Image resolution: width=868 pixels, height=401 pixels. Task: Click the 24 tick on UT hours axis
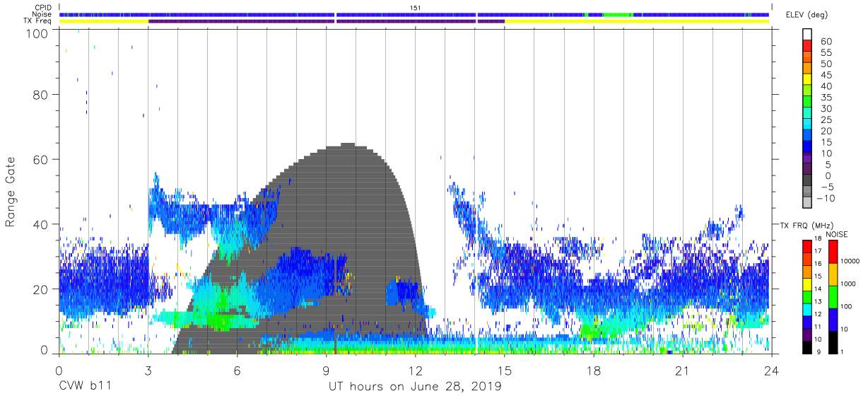click(771, 370)
